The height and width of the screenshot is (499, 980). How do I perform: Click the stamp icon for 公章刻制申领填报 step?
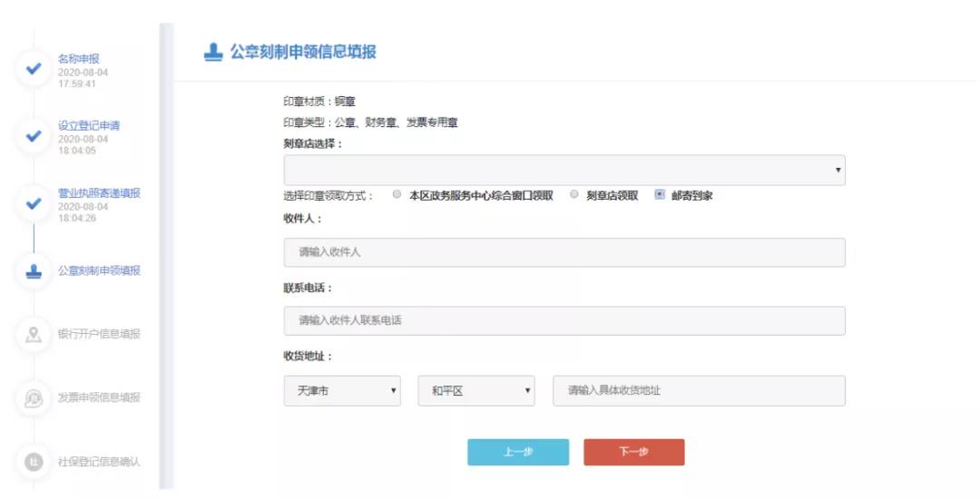coord(34,271)
